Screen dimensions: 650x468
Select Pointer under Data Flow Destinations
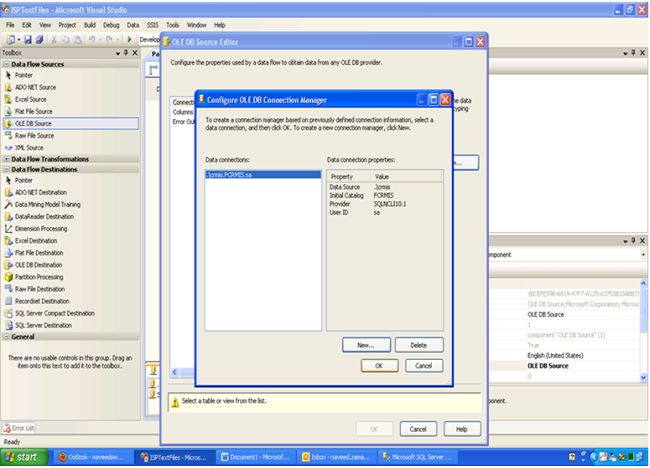[23, 180]
